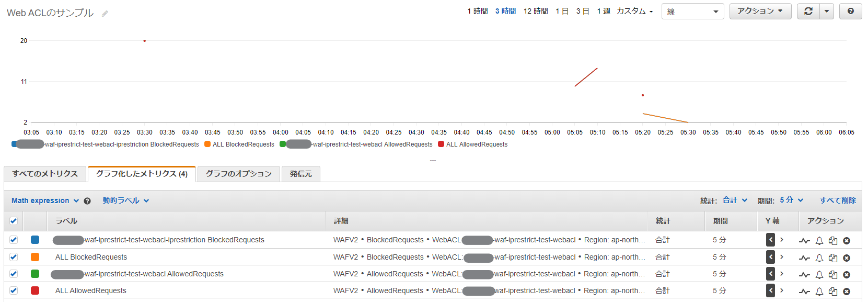This screenshot has height=302, width=868.
Task: Open Math expression help icon
Action: point(87,201)
